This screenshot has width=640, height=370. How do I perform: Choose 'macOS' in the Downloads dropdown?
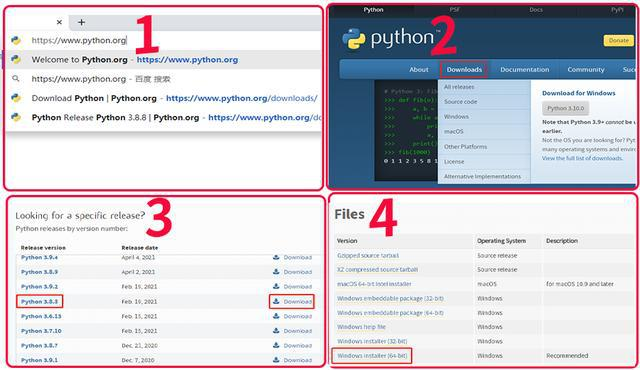pyautogui.click(x=453, y=132)
